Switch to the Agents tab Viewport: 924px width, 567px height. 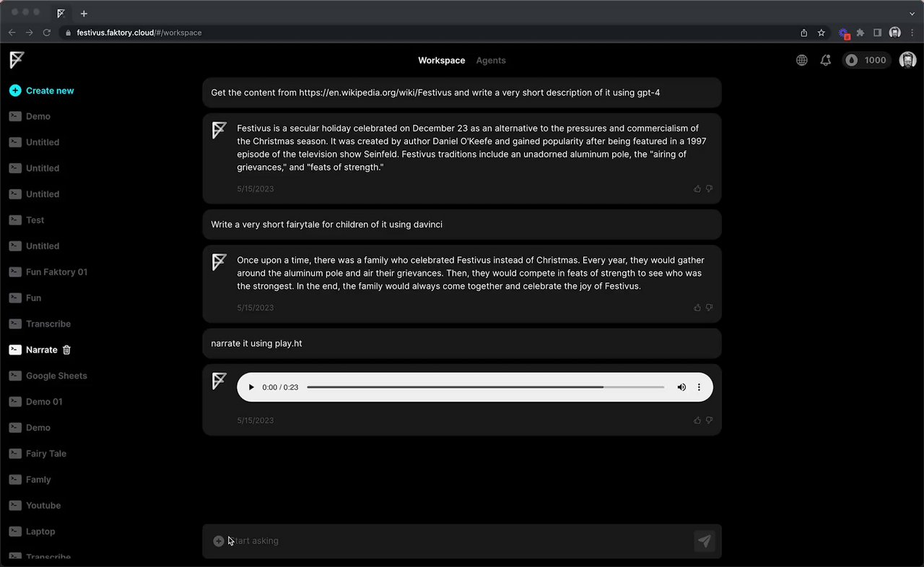coord(491,61)
